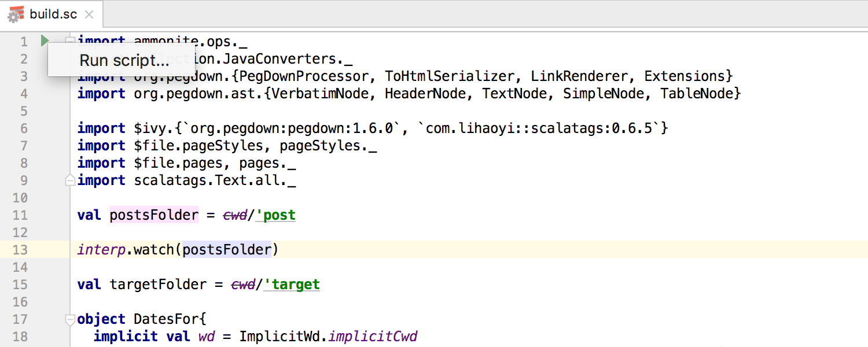Click the fold marker at line 9
This screenshot has height=347, width=868.
(x=71, y=180)
